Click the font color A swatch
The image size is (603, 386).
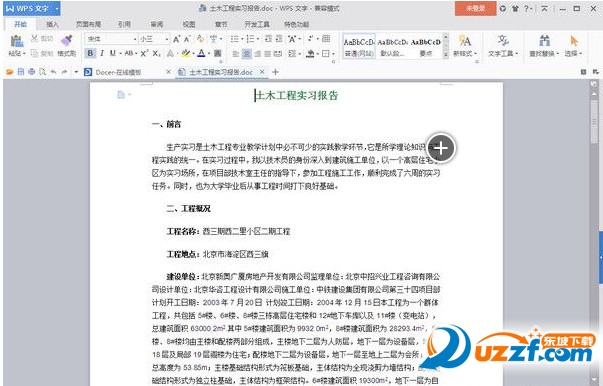201,53
